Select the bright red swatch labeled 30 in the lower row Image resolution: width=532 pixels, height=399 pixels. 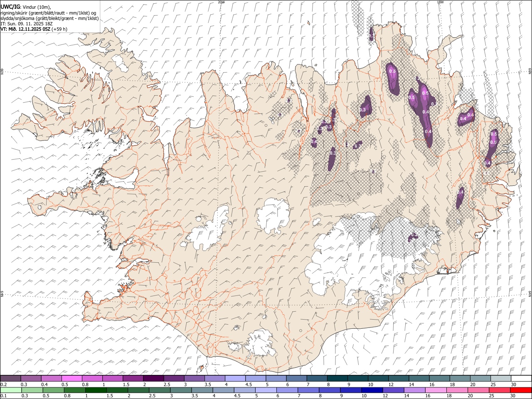[x=520, y=390]
